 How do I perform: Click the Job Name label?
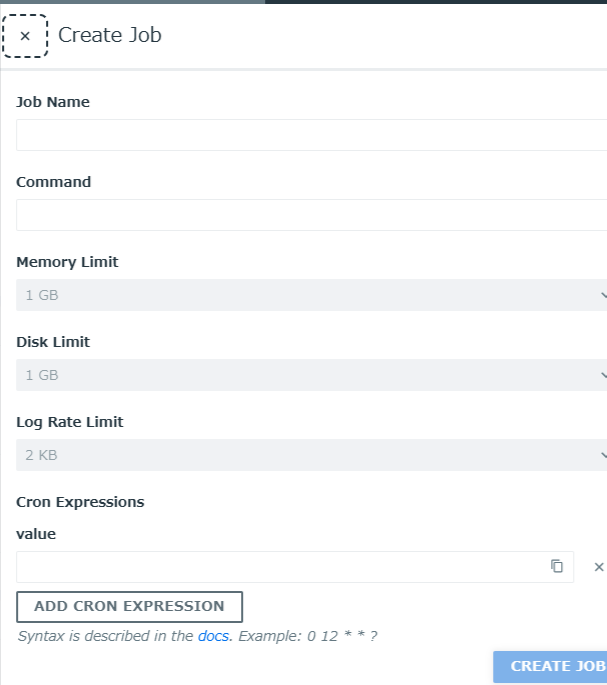53,102
